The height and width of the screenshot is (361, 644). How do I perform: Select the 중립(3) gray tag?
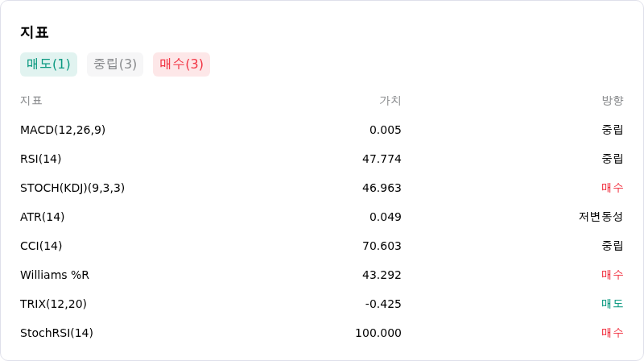[x=115, y=64]
